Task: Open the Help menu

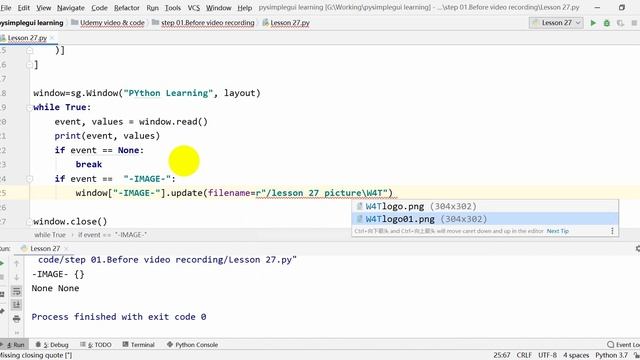Action: click(244, 8)
